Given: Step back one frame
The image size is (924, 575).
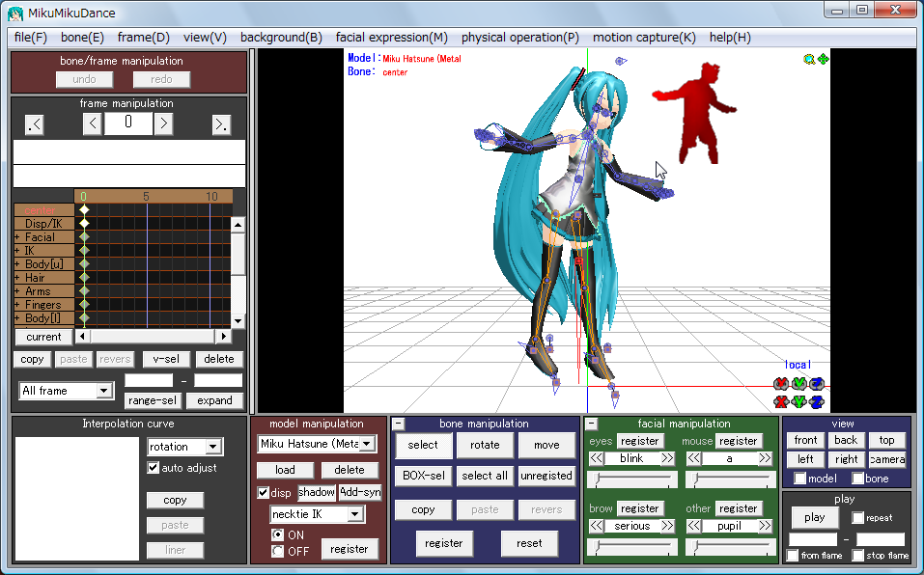Looking at the screenshot, I should 92,124.
